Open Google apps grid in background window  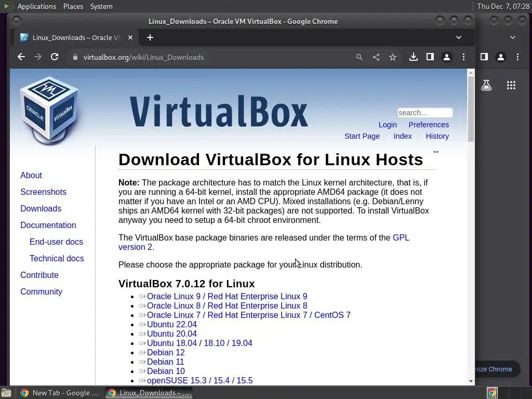(x=511, y=85)
